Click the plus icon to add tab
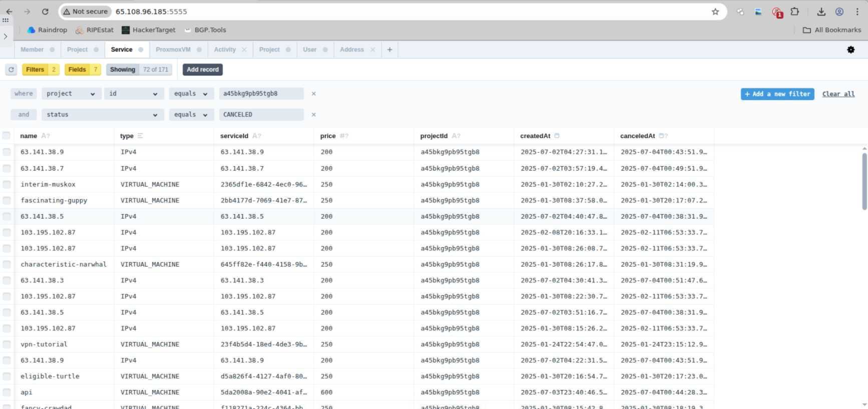This screenshot has width=868, height=409. pyautogui.click(x=389, y=49)
